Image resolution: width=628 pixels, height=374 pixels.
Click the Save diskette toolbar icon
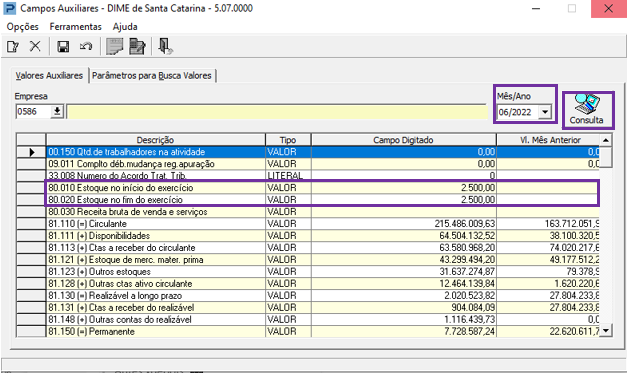63,47
